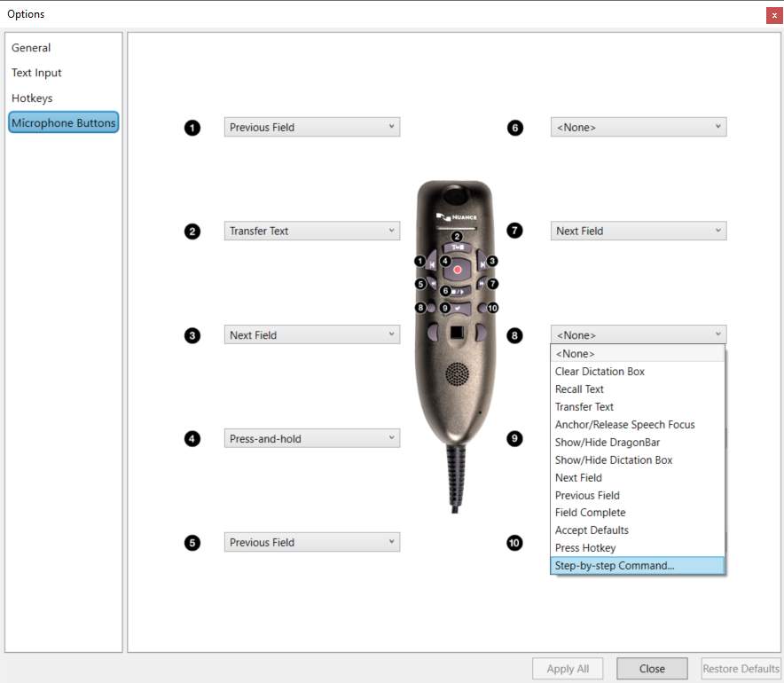Viewport: 784px width, 683px height.
Task: Click the numbered badge 1 next to Previous Field
Action: (192, 128)
